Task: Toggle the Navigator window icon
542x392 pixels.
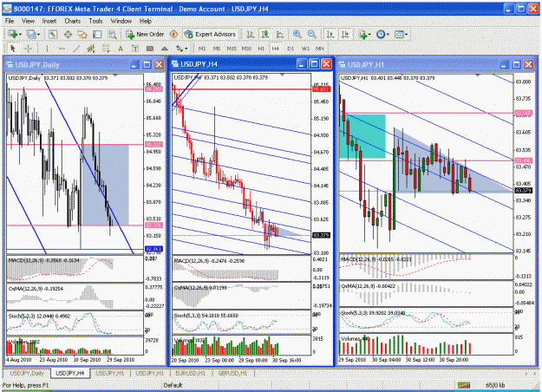Action: pyautogui.click(x=82, y=34)
